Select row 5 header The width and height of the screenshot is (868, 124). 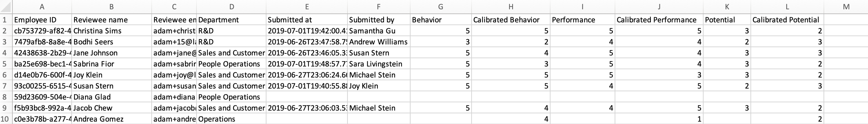[x=5, y=64]
